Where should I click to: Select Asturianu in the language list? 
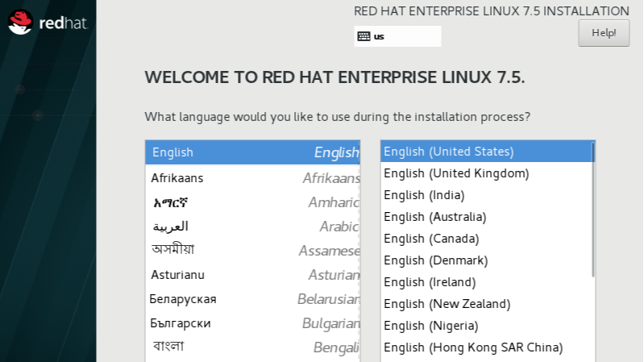(252, 274)
